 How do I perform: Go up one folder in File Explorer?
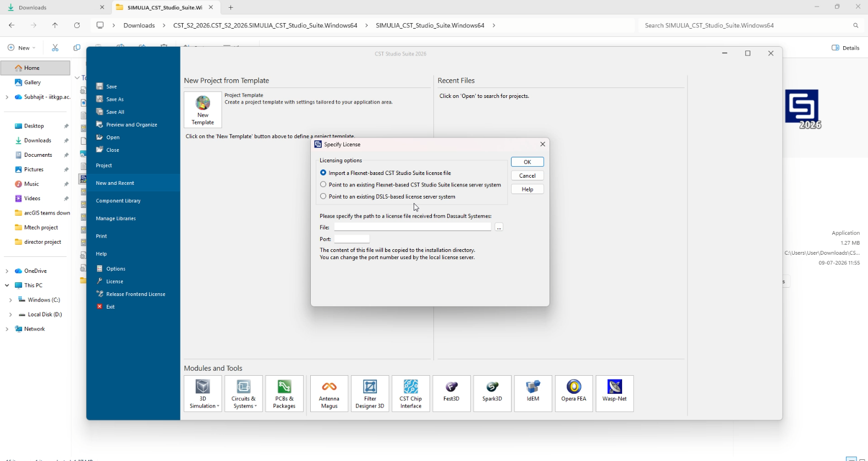pos(55,25)
